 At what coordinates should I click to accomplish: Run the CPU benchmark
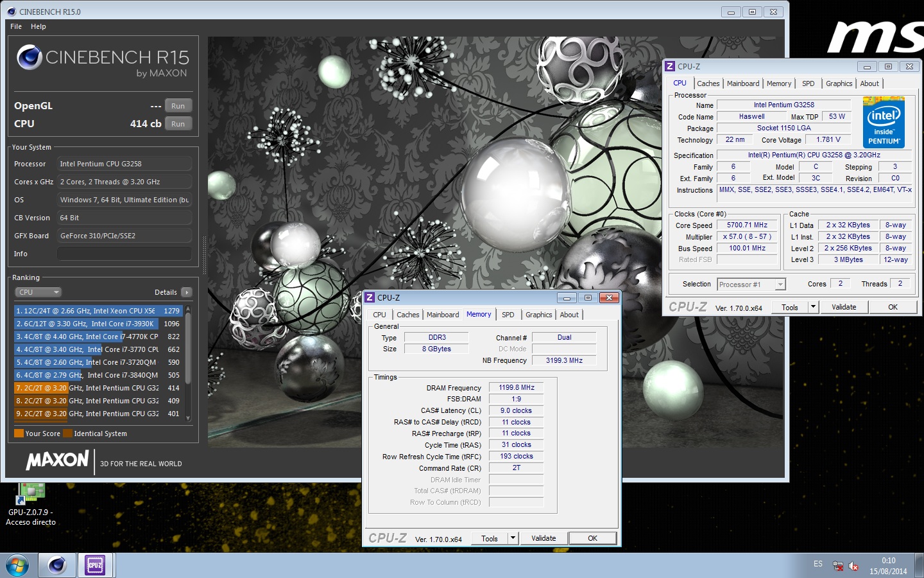[x=178, y=124]
